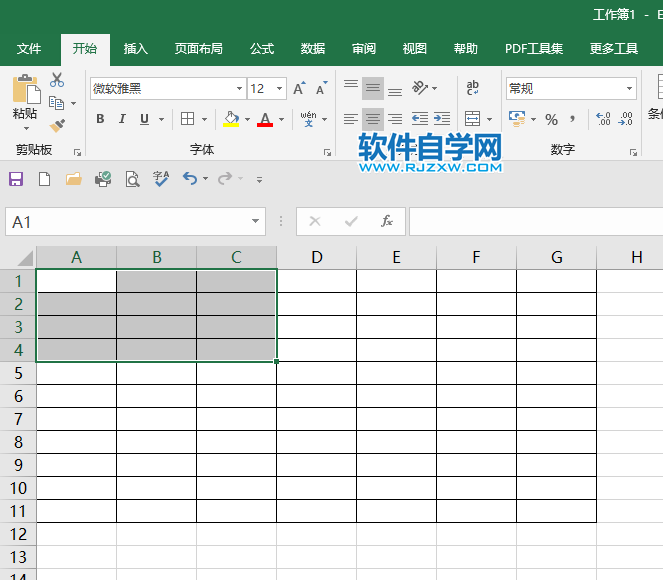Screen dimensions: 663x580
Task: Click the Select All corner triangle
Action: pyautogui.click(x=25, y=257)
